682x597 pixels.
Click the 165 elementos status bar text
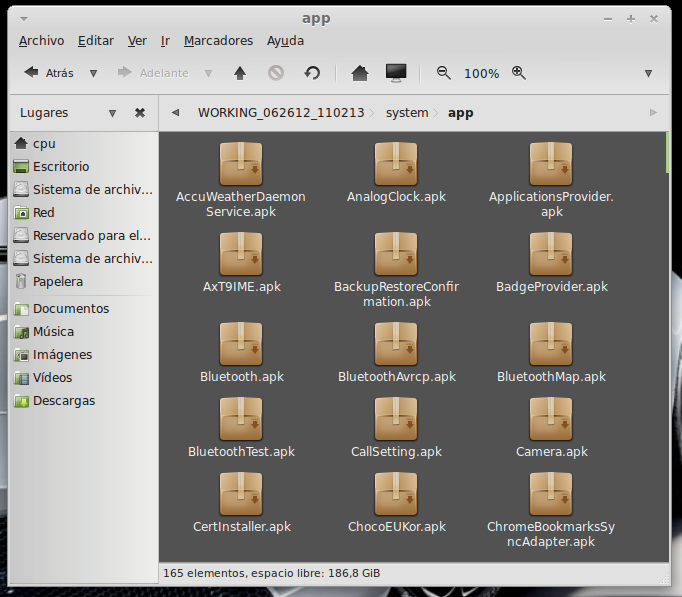point(271,573)
